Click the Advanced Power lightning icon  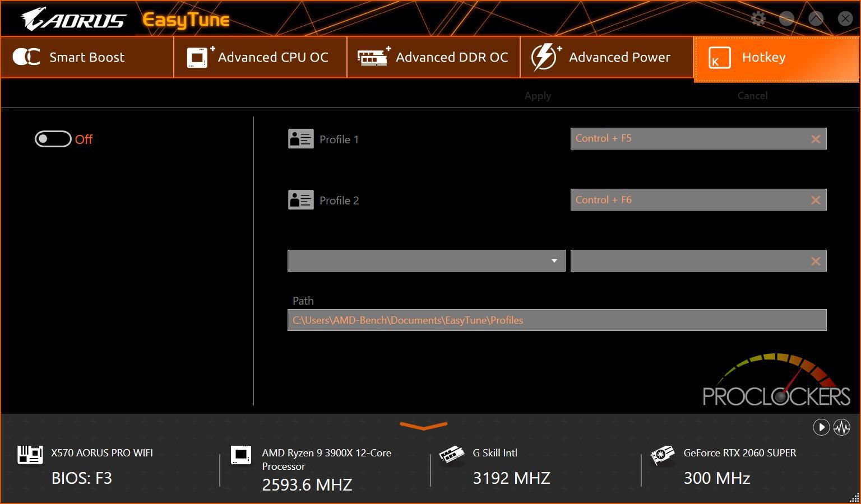546,57
